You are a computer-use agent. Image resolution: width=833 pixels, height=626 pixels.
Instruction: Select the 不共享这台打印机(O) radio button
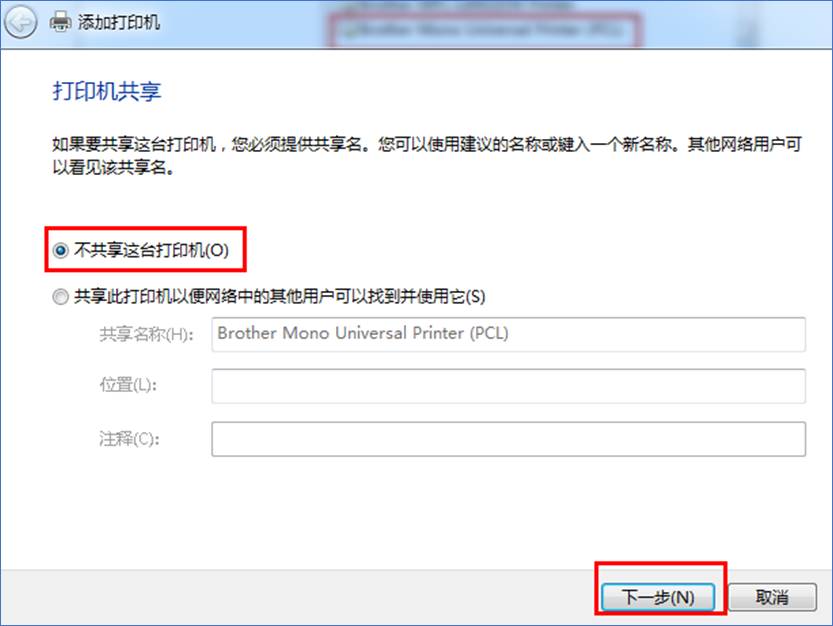tap(61, 250)
